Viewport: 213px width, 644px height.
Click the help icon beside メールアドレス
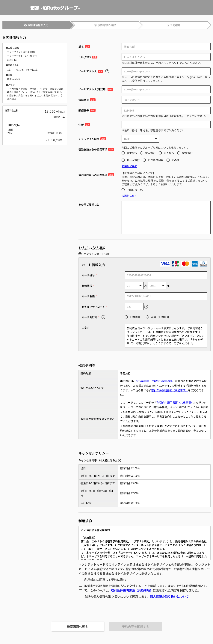(x=107, y=71)
